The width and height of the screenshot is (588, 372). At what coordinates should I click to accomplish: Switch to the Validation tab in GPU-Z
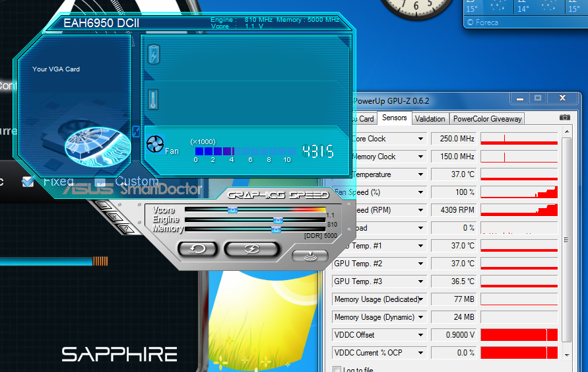tap(430, 119)
